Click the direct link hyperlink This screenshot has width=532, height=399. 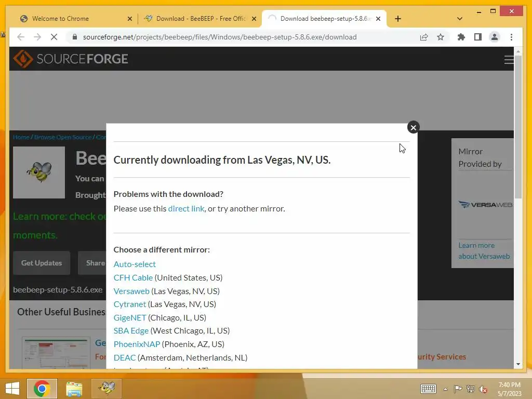[187, 209]
